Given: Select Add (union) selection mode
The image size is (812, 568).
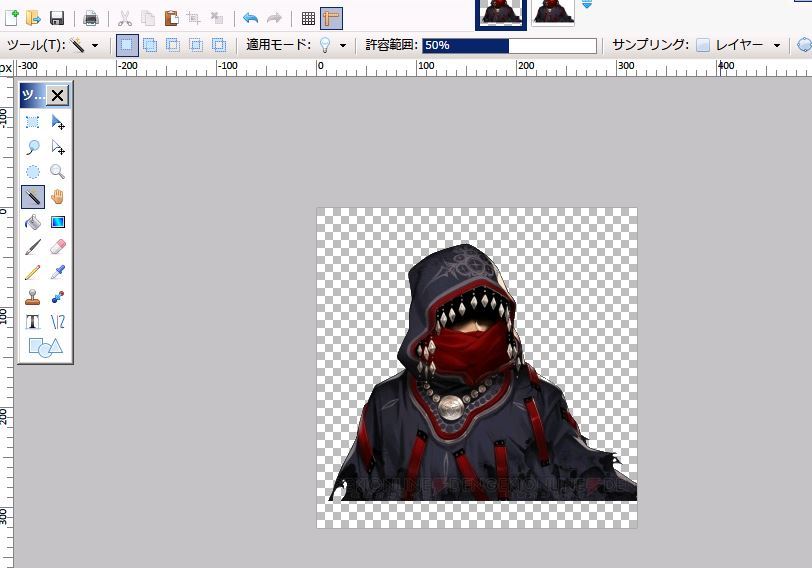Looking at the screenshot, I should tap(150, 46).
